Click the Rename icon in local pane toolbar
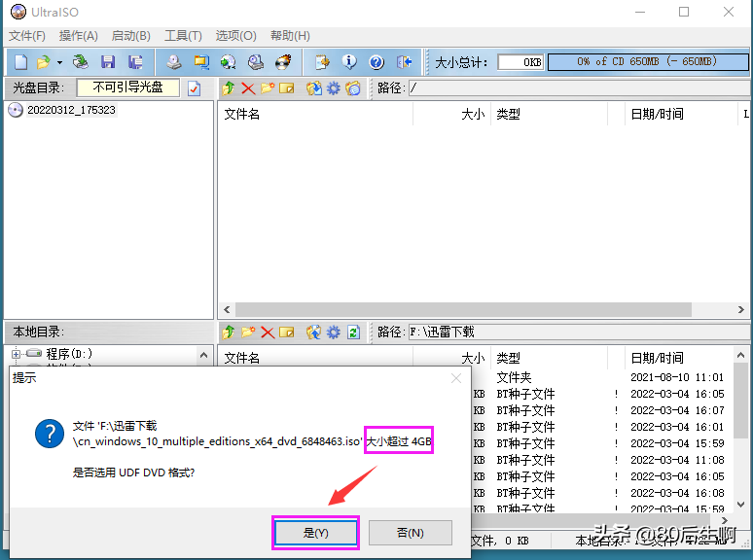This screenshot has height=560, width=753. (287, 332)
